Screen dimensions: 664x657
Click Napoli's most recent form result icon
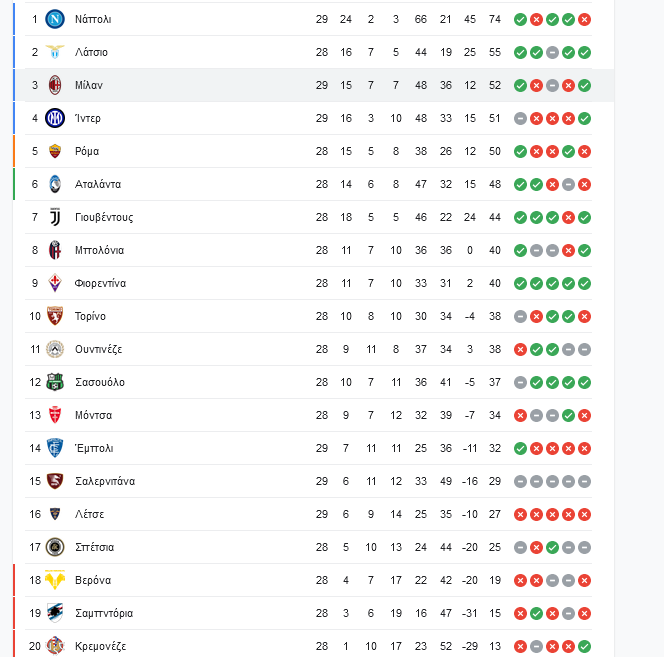584,19
